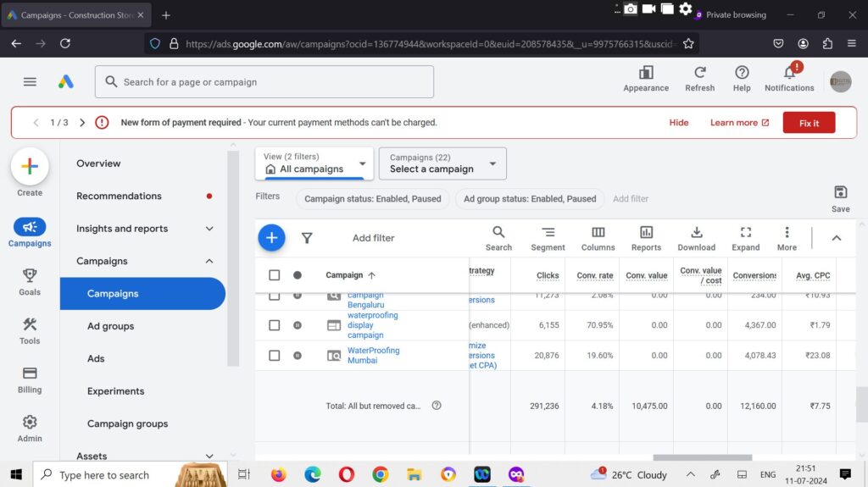Image resolution: width=868 pixels, height=487 pixels.
Task: Click the horizontal table scrollbar
Action: coord(702,457)
